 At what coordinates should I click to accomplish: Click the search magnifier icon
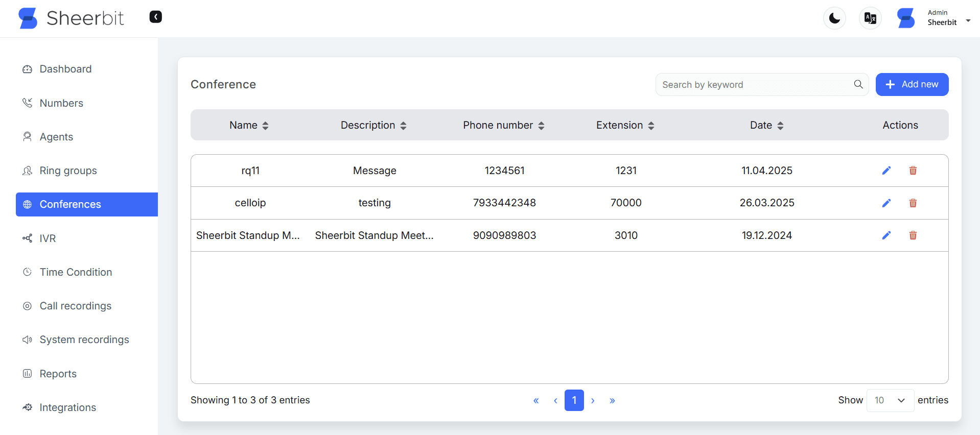[x=858, y=84]
